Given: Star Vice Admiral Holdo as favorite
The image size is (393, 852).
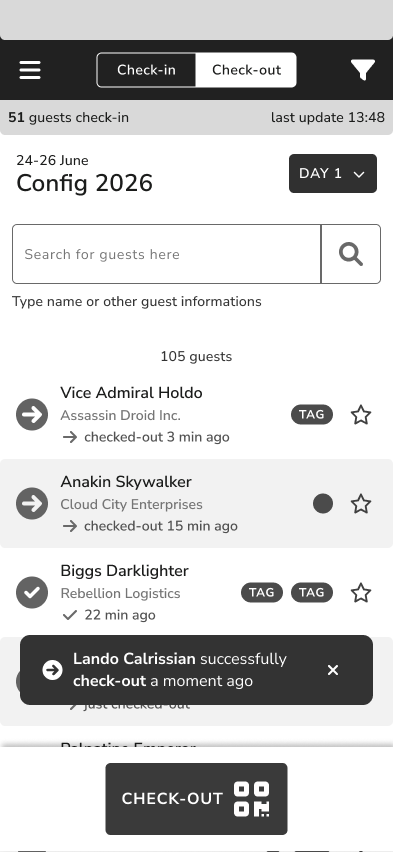Looking at the screenshot, I should (x=361, y=415).
